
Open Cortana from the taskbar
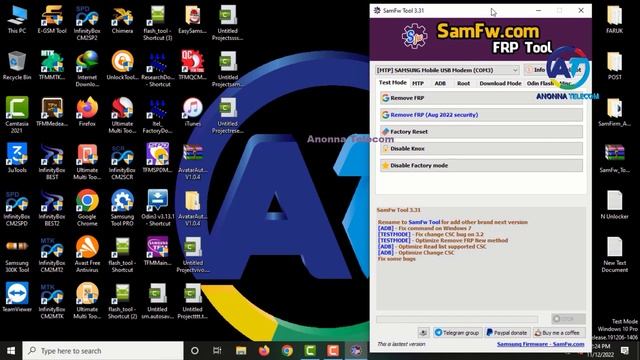(x=195, y=351)
